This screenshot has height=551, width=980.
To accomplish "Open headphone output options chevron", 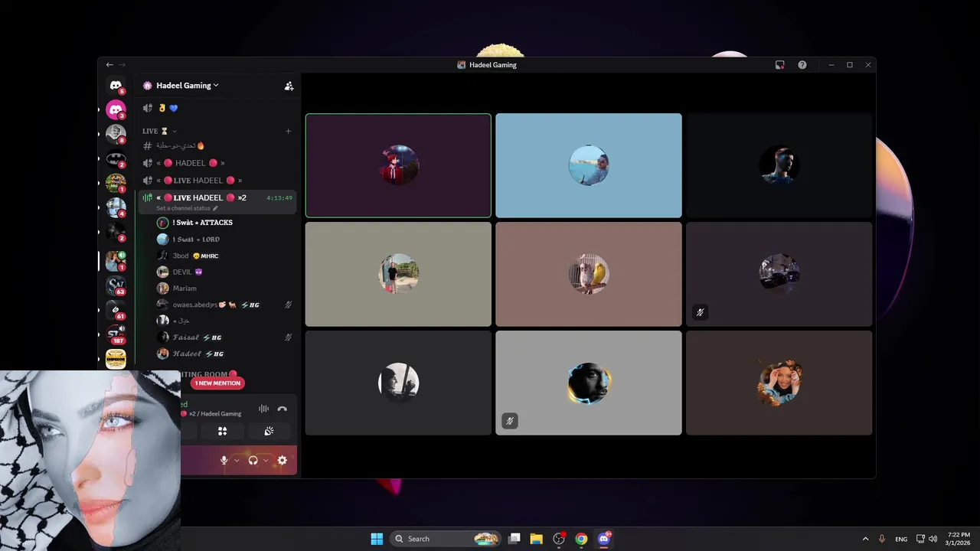I will [266, 460].
